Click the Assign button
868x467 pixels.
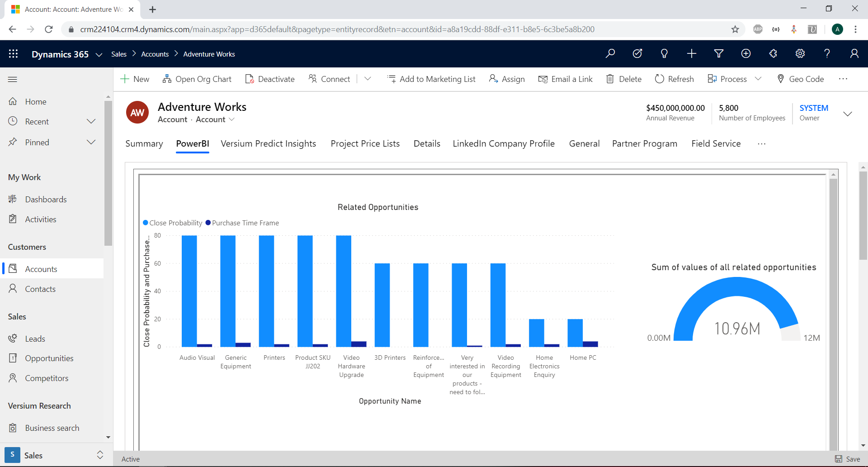tap(507, 79)
